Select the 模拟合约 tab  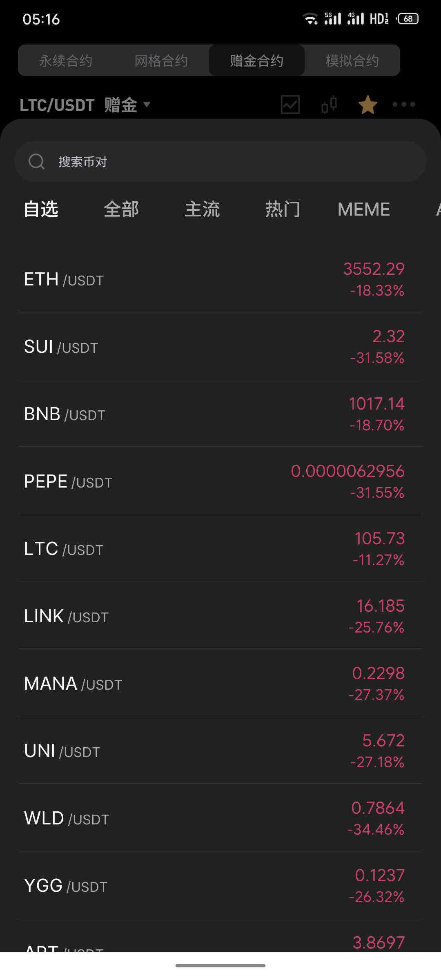click(x=352, y=61)
